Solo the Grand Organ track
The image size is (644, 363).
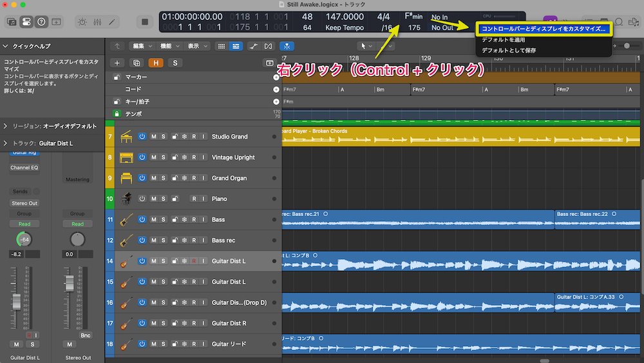pyautogui.click(x=164, y=178)
